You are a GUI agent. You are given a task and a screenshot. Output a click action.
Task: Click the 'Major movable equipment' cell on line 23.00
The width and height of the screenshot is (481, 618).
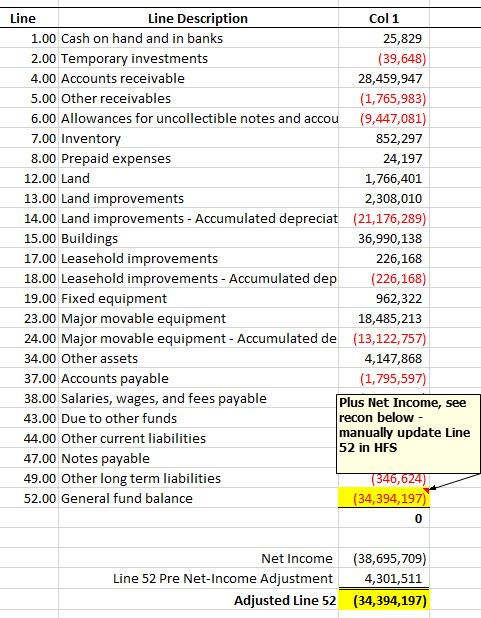click(198, 318)
